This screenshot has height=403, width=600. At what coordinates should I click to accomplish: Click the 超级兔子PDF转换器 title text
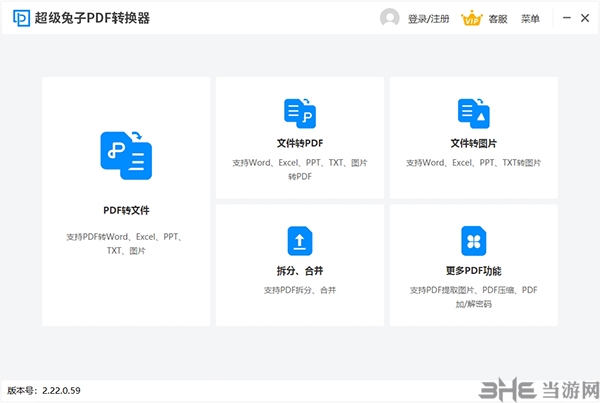pos(92,18)
